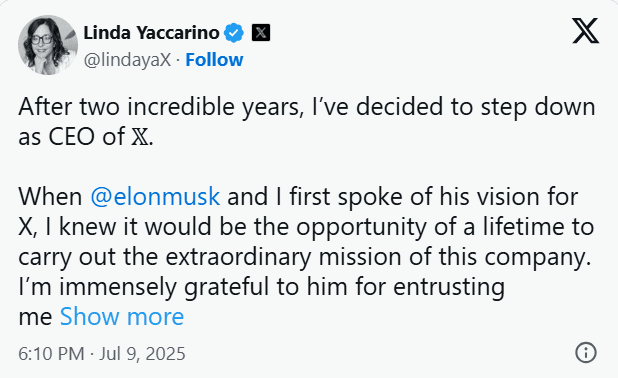Open the @lindayaX handle link
Screen dimensions: 618x378
[x=127, y=60]
